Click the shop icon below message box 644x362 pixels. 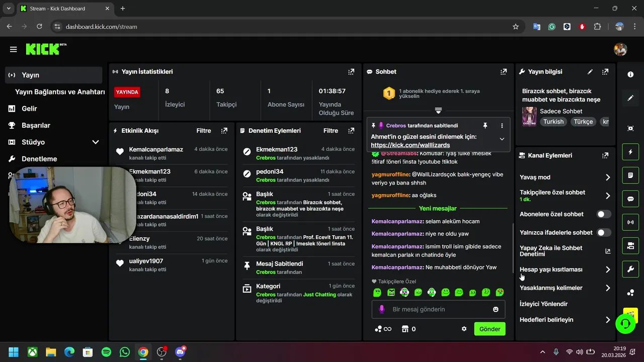click(x=405, y=329)
